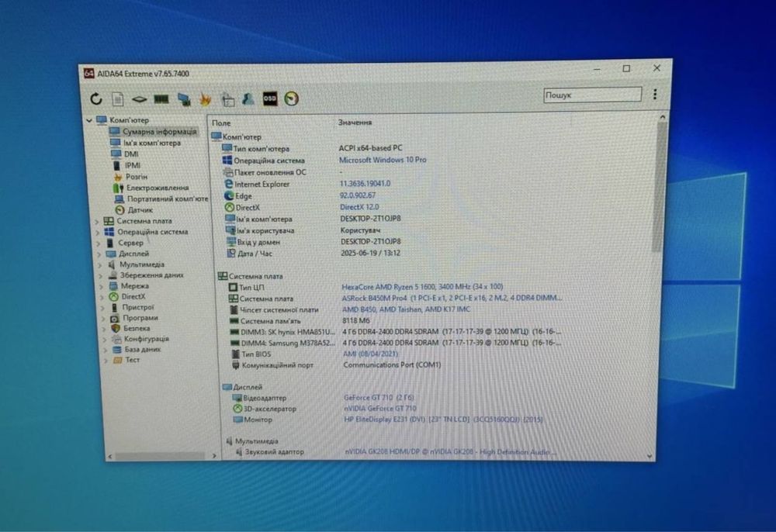Select Ім'я комп'ютера in the left tree
776x532 pixels.
tap(152, 143)
